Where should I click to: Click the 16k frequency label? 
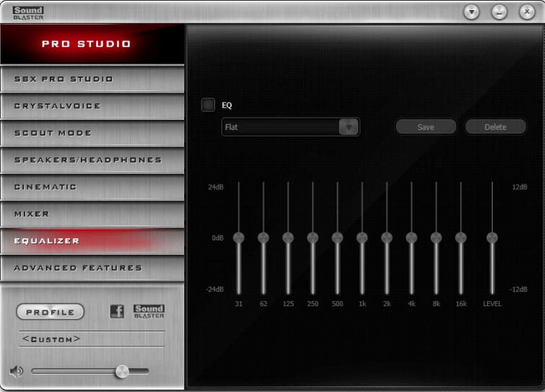[x=461, y=304]
